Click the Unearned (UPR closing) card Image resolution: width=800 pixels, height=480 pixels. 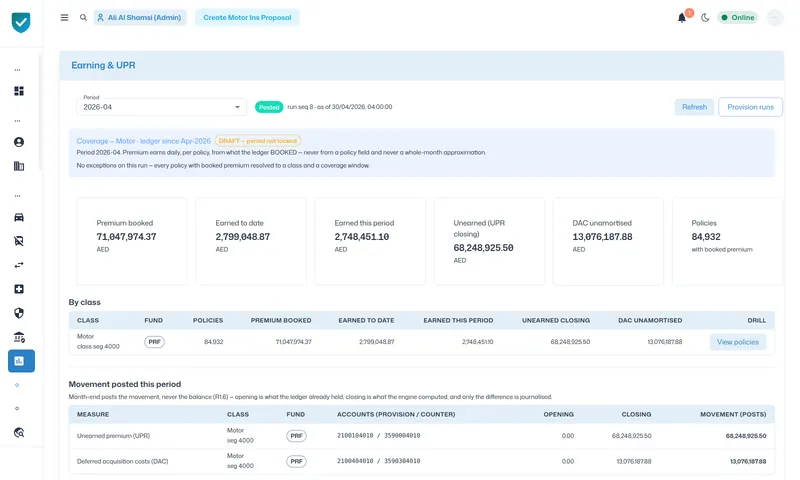[x=489, y=241]
